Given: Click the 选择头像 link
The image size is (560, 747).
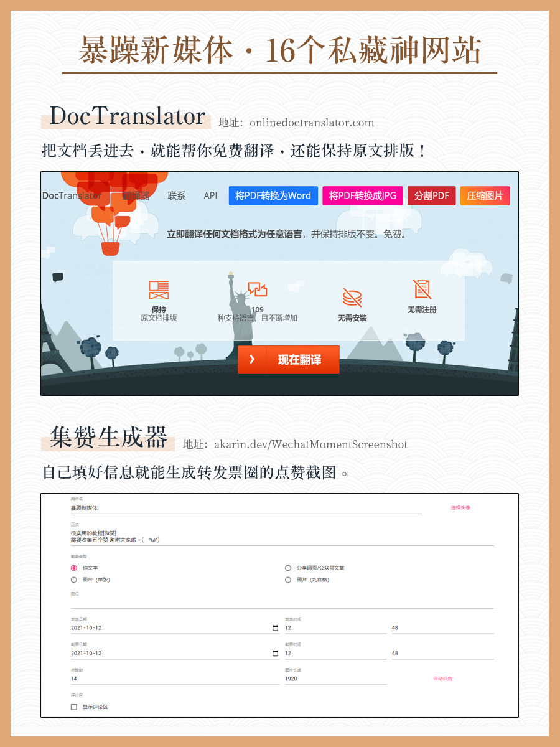Looking at the screenshot, I should pos(460,508).
